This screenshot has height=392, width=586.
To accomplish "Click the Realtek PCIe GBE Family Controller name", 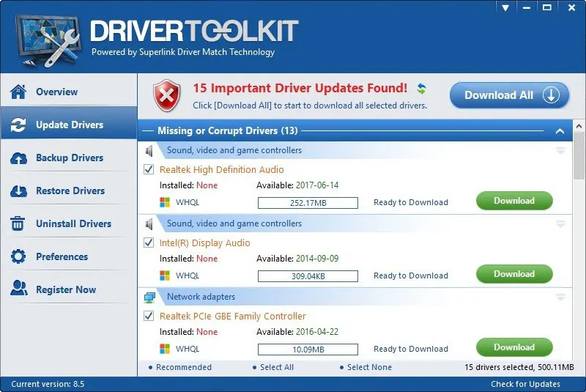I will [233, 316].
